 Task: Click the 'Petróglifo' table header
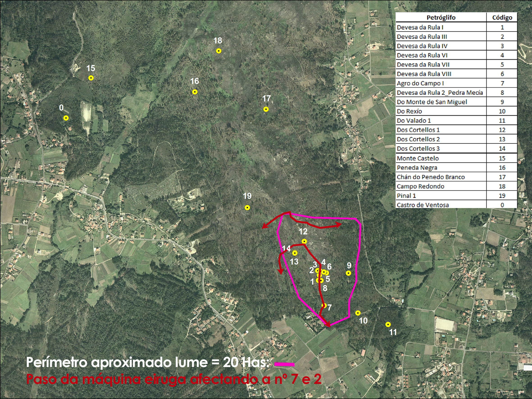pos(441,18)
